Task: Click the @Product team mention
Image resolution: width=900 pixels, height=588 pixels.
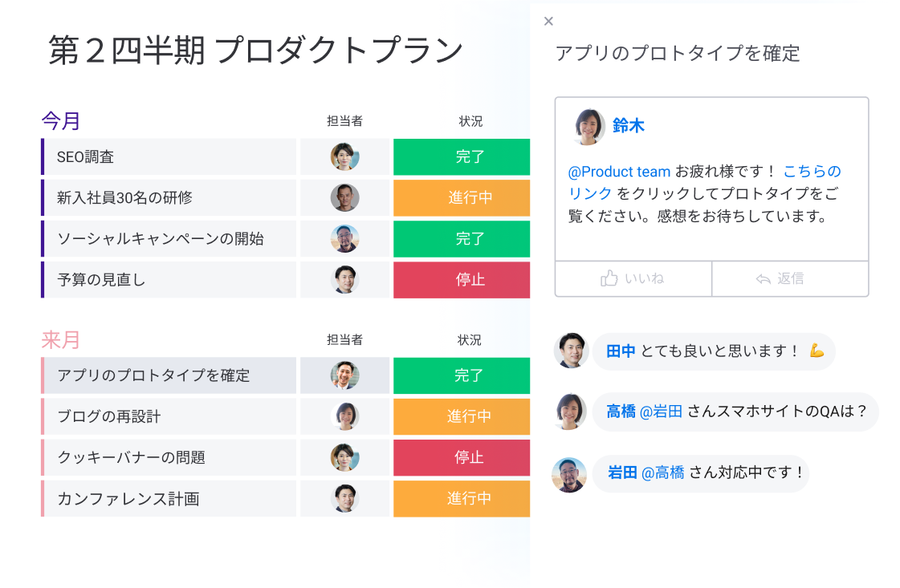Action: pos(619,172)
